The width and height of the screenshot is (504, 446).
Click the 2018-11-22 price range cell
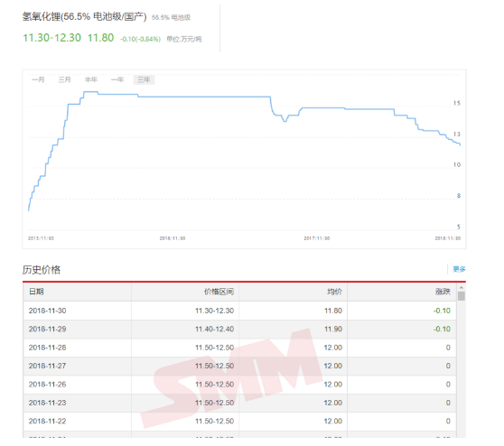click(214, 422)
